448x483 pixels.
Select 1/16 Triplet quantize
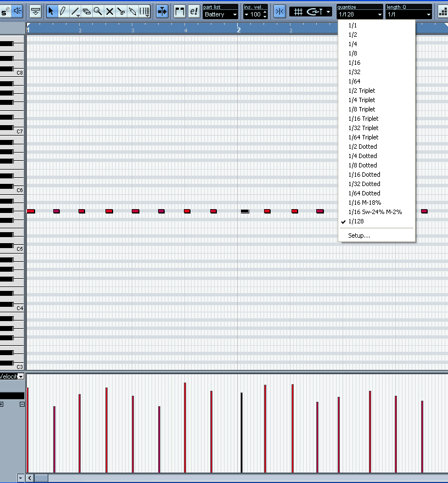point(377,119)
